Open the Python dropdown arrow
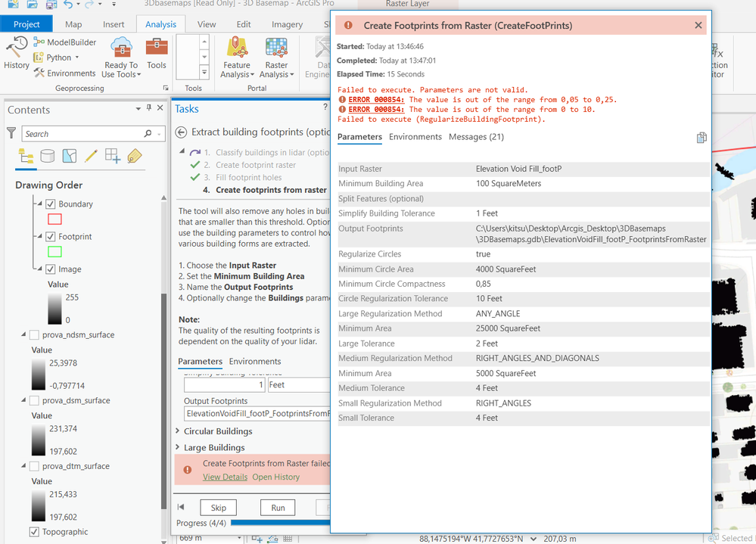Viewport: 756px width, 544px height. (x=76, y=58)
